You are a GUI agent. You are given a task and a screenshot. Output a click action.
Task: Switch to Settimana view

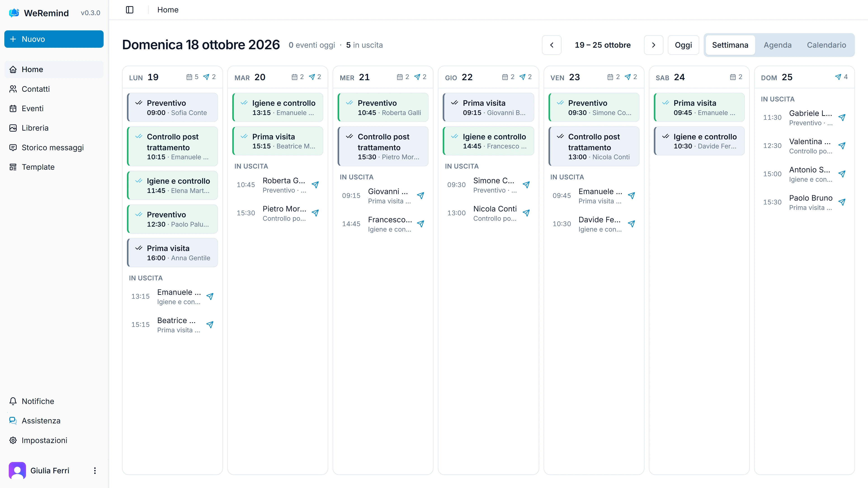coord(730,45)
